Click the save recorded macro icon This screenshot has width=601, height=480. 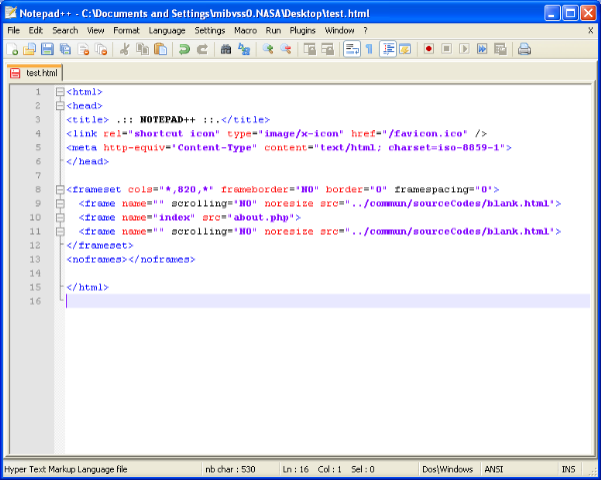tap(500, 49)
